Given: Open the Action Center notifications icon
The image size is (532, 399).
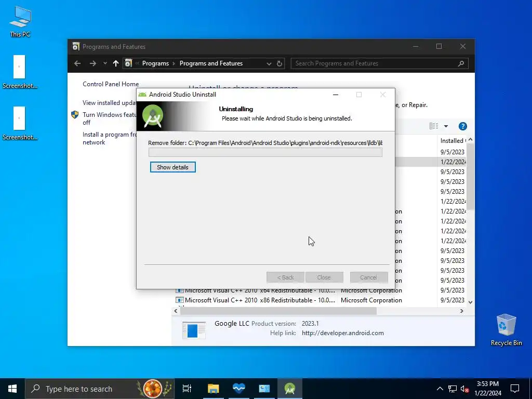Looking at the screenshot, I should click(515, 389).
